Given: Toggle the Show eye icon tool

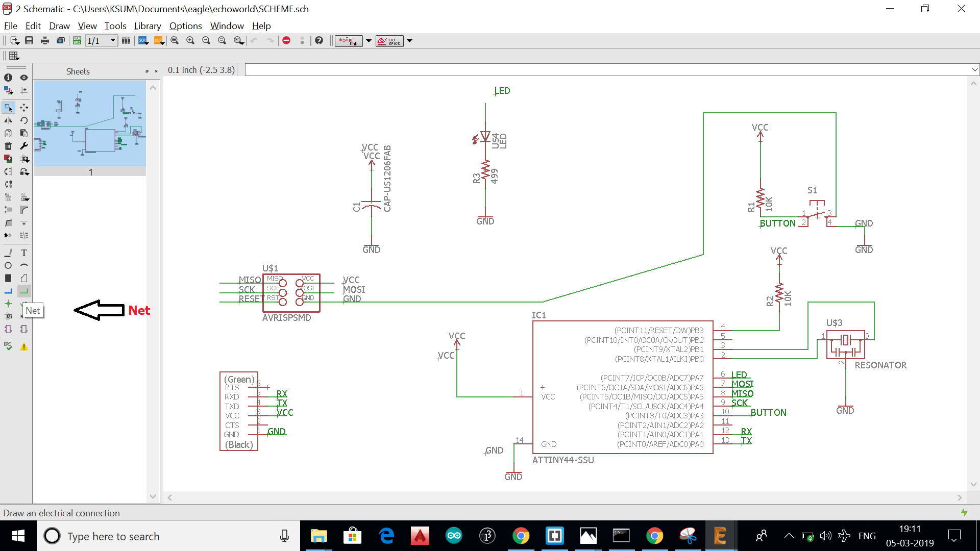Looking at the screenshot, I should 24,78.
